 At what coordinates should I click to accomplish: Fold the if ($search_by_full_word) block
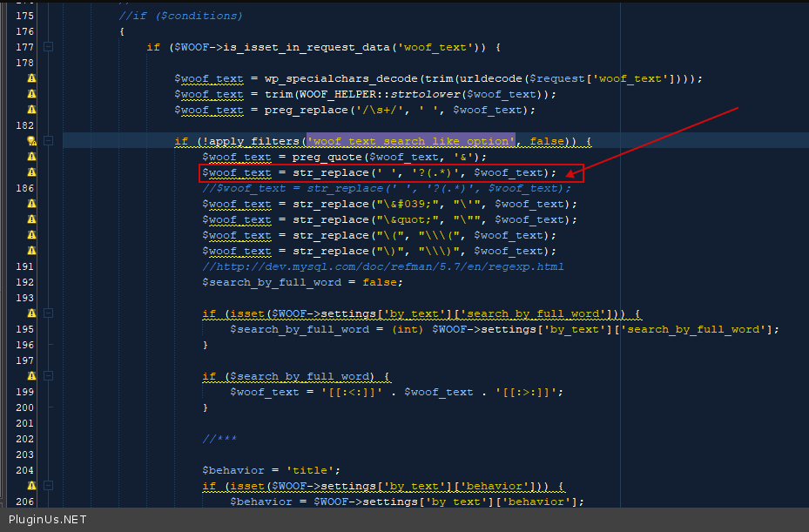[49, 376]
